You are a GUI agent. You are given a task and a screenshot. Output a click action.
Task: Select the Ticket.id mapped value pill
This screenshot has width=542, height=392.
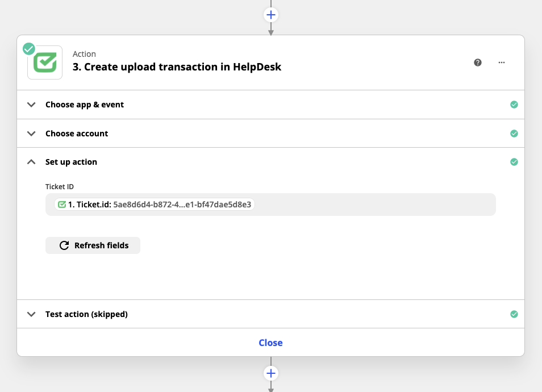point(155,205)
